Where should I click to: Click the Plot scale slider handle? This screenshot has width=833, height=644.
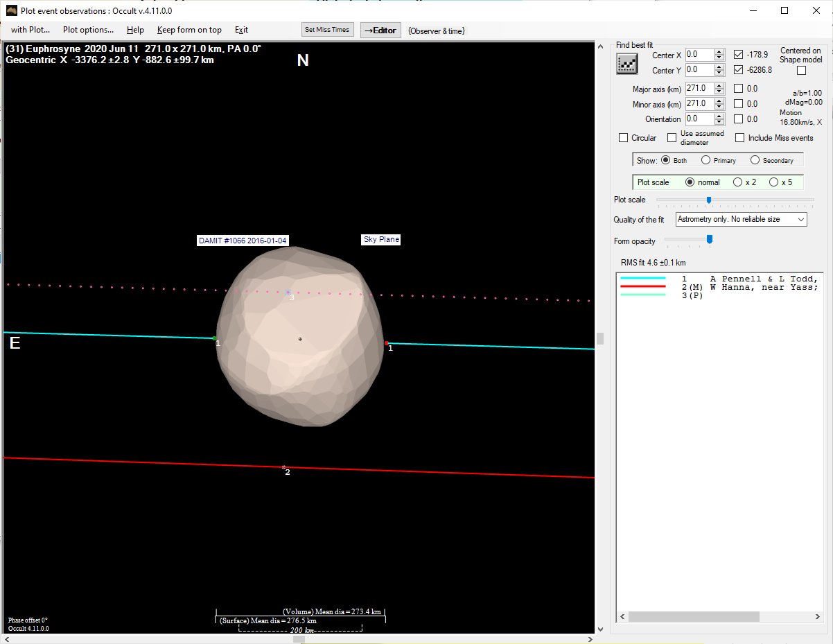708,200
